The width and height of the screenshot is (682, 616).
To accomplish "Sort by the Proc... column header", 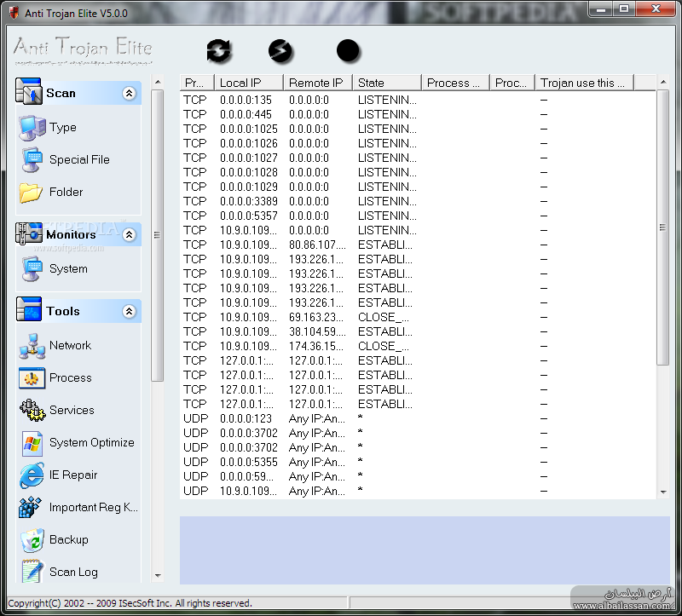I will click(x=513, y=83).
